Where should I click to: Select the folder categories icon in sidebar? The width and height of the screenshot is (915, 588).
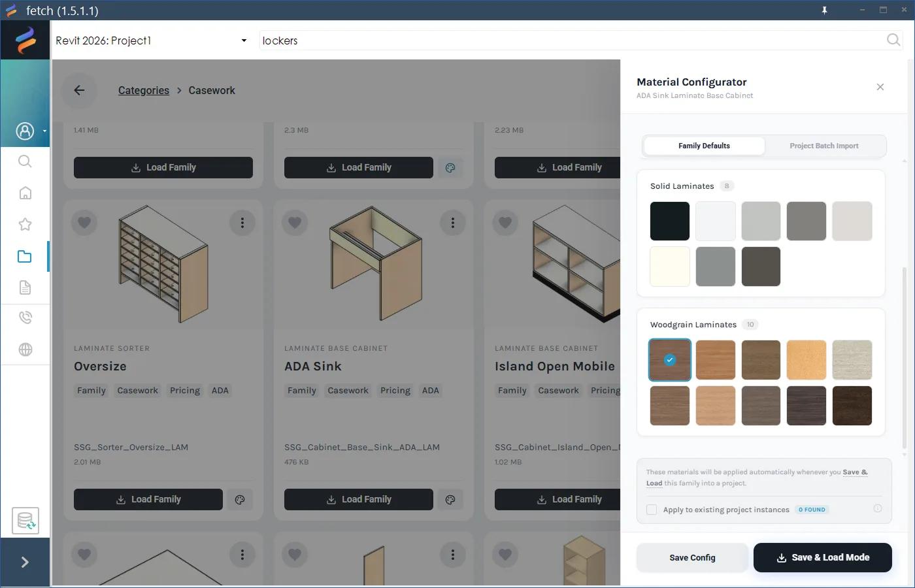(25, 256)
